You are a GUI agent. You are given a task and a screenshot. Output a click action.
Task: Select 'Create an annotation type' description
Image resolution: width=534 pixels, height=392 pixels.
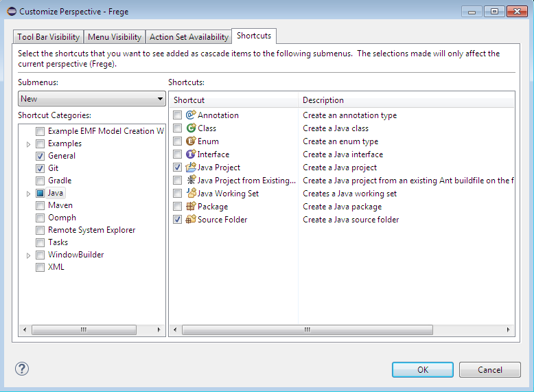pos(350,115)
